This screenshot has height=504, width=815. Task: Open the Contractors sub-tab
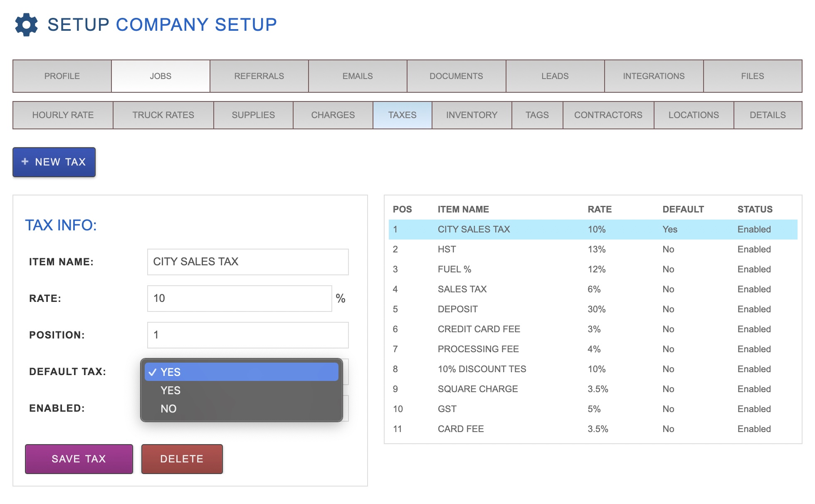click(608, 115)
